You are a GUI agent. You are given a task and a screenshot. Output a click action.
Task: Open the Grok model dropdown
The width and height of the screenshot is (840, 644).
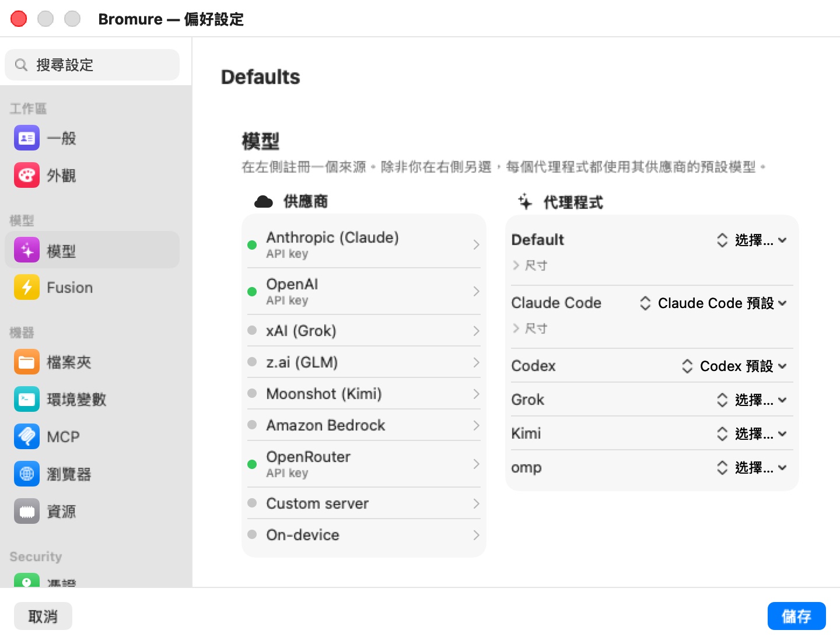751,400
